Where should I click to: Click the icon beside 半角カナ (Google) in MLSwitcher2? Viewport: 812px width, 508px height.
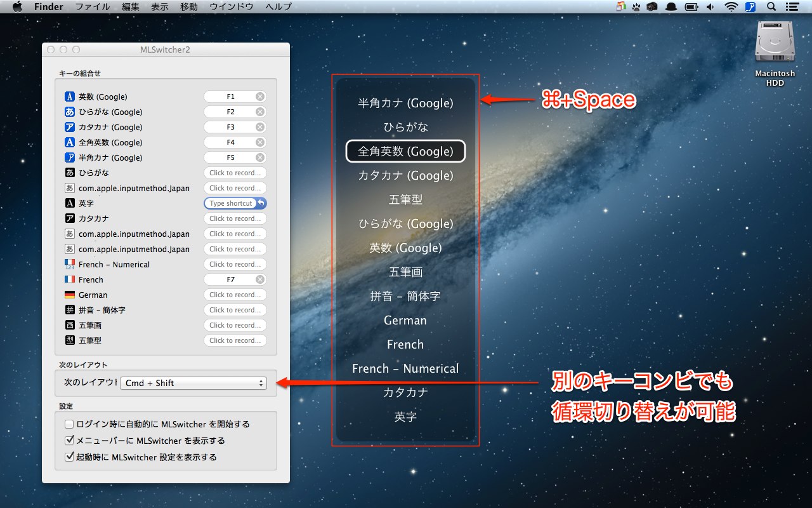[x=70, y=158]
